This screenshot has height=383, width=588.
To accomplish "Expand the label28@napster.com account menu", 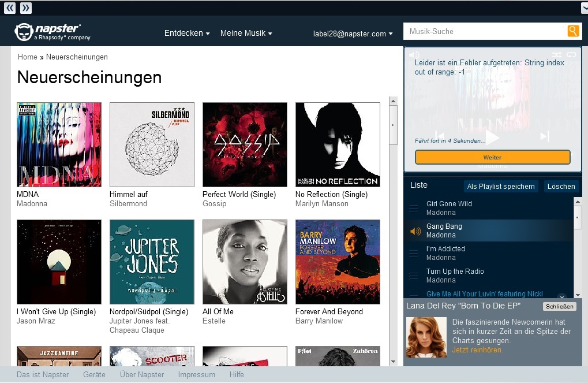I will point(353,34).
